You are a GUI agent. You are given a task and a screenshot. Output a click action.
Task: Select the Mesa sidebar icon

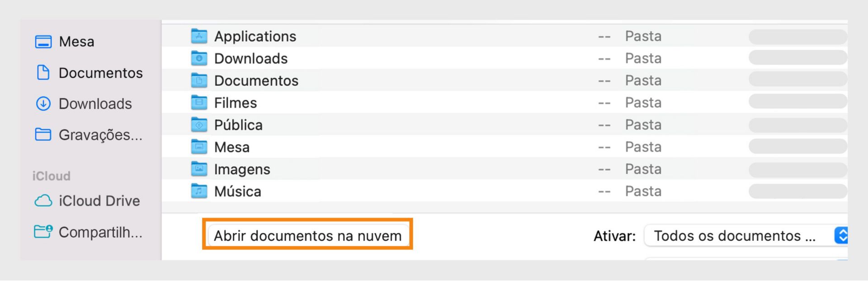(x=43, y=41)
